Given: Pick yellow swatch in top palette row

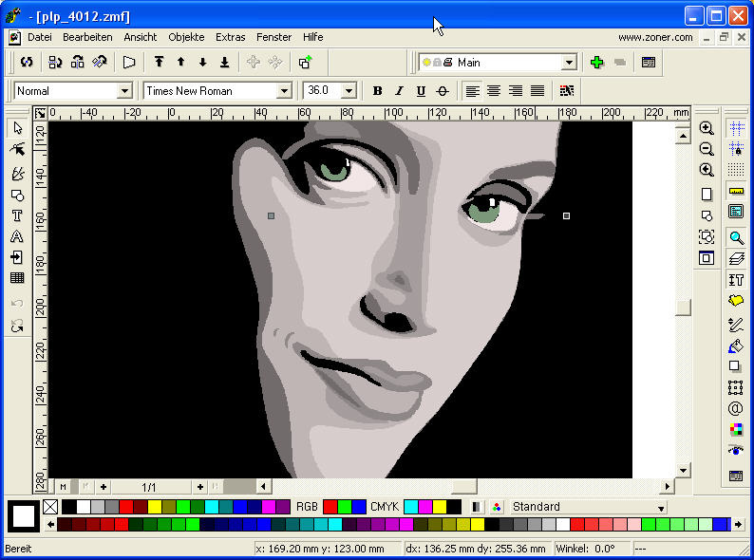Looking at the screenshot, I should click(155, 507).
